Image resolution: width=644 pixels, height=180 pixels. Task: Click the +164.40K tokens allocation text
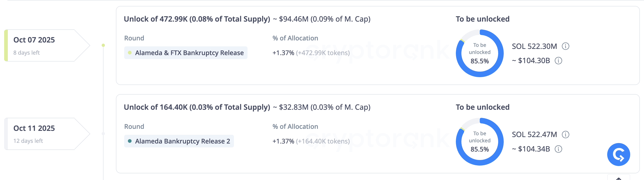click(x=323, y=141)
